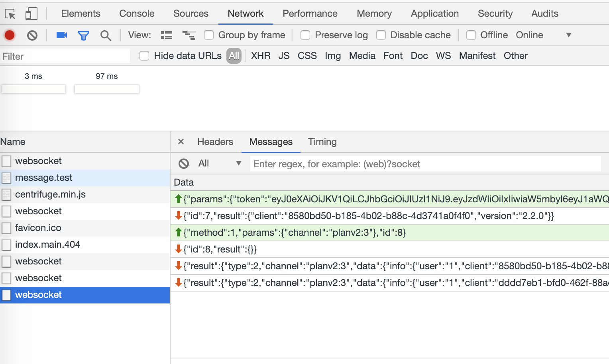Image resolution: width=609 pixels, height=364 pixels.
Task: Open the Timing tab
Action: click(322, 142)
